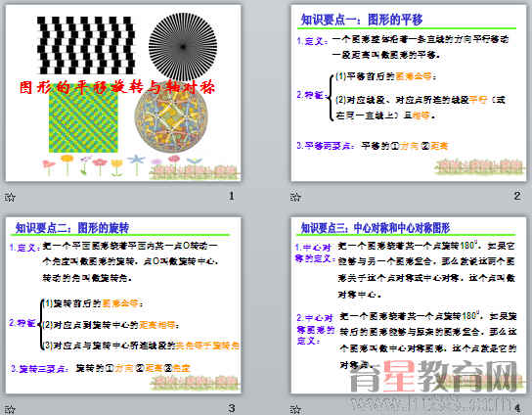Select the black zigzag illusion image on slide 1

(x=86, y=45)
